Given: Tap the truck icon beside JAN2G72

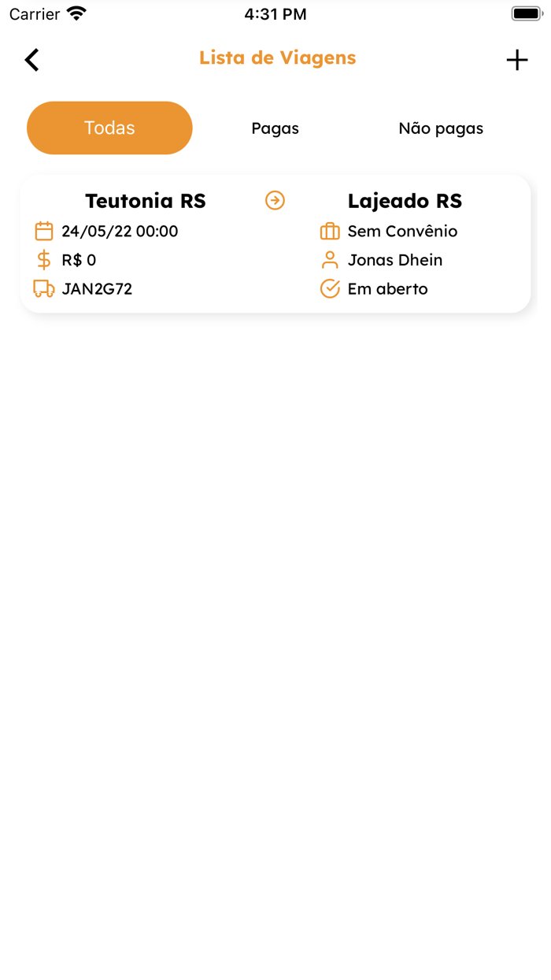Looking at the screenshot, I should pos(44,289).
